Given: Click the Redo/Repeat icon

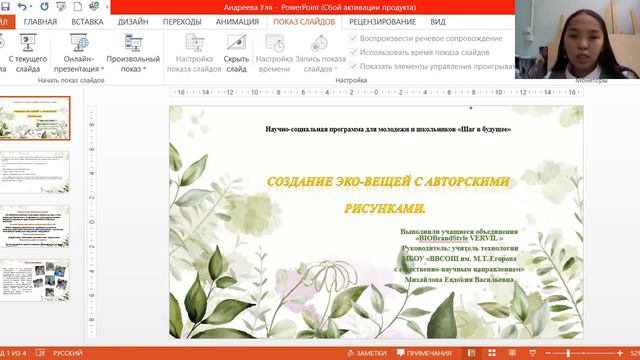Looking at the screenshot, I should pos(44,7).
